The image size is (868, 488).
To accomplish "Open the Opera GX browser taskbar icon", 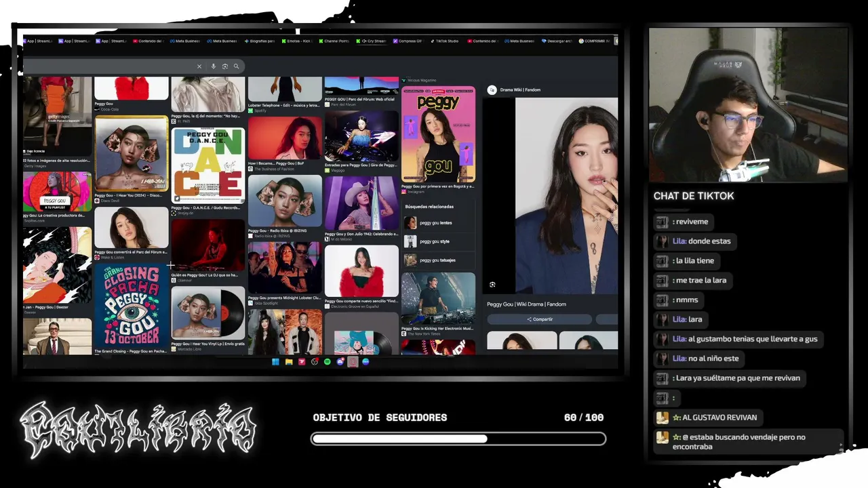I will point(353,362).
